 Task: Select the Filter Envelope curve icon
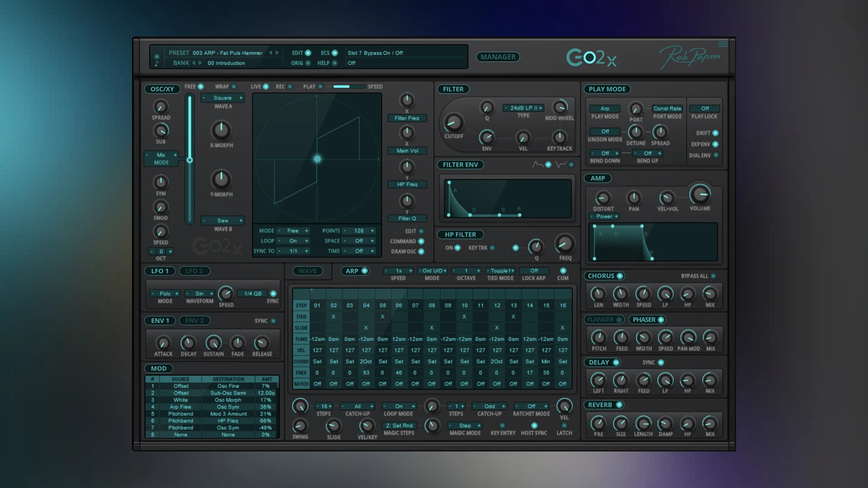tap(535, 164)
